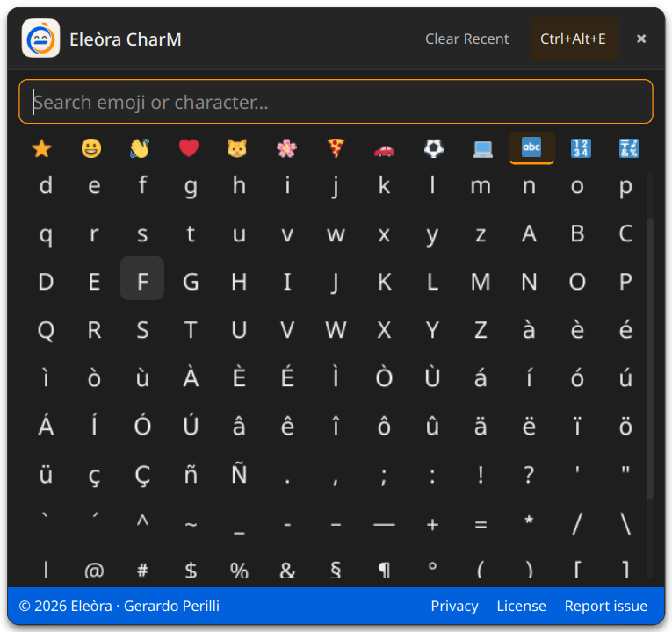Insert the lowercase à with grave
The height and width of the screenshot is (632, 672).
(x=529, y=330)
